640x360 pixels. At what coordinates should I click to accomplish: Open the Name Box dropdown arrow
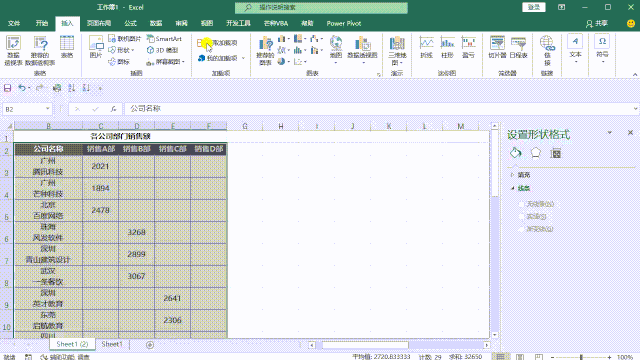[47, 109]
